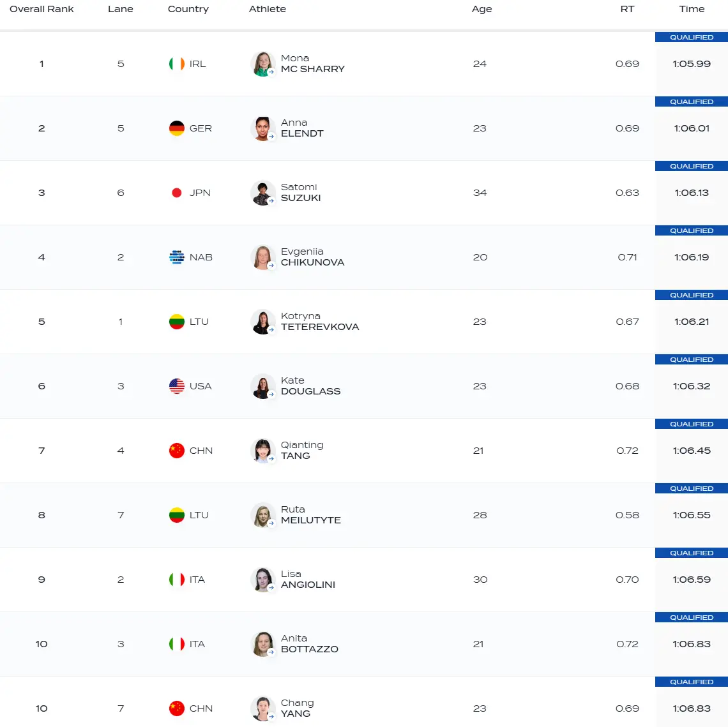Open Mona Mc Sharry's profile photo
The width and height of the screenshot is (728, 727).
coord(262,64)
